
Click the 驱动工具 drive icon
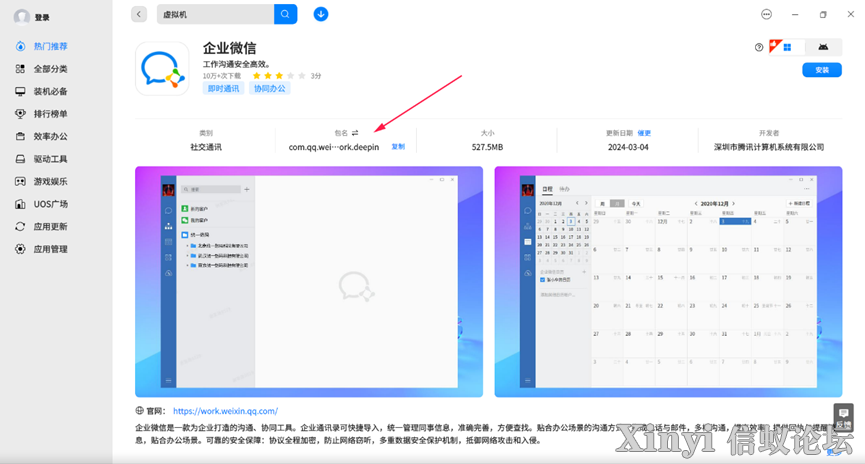tap(20, 159)
